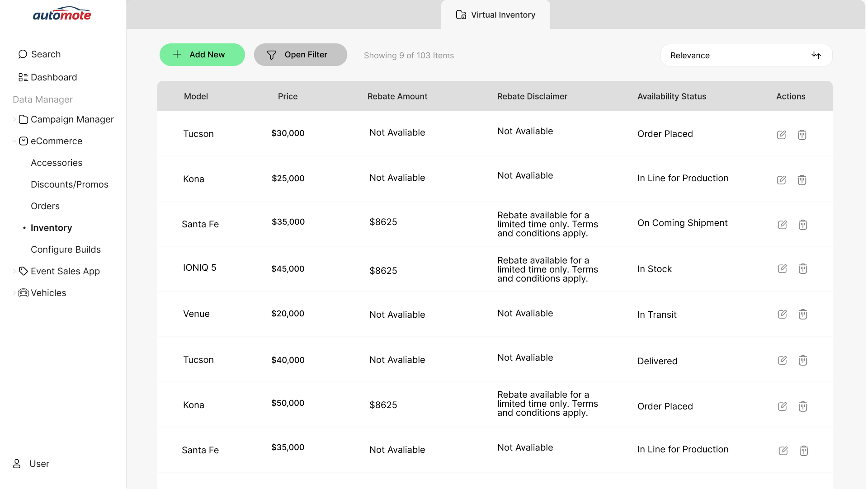The height and width of the screenshot is (489, 868).
Task: Edit the last Santa Fe entry
Action: (783, 451)
